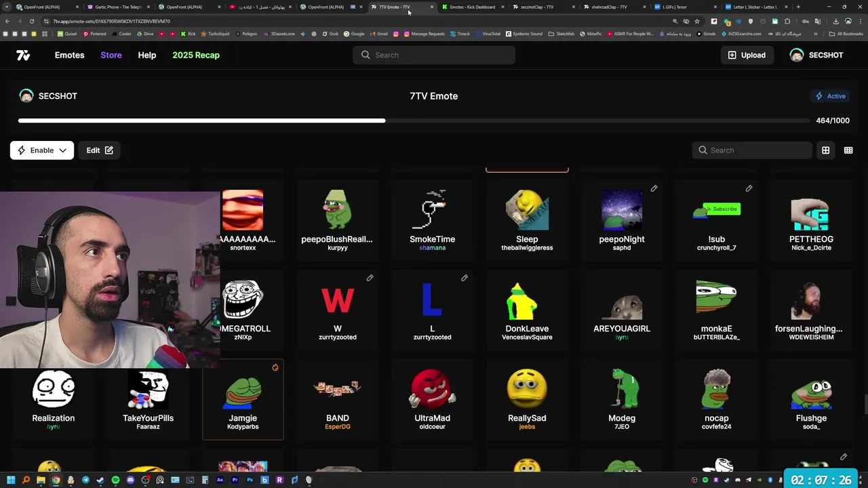Open SECSHOT profile in the navbar
This screenshot has width=868, height=488.
816,55
